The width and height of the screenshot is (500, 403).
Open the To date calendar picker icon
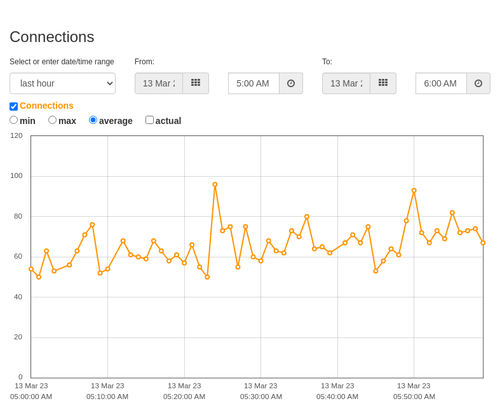(x=383, y=83)
